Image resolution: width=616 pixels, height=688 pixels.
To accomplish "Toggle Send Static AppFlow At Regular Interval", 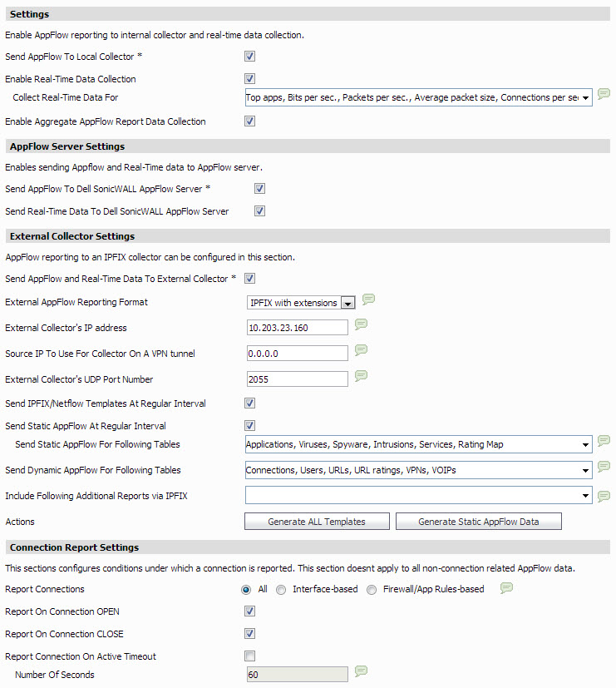I will click(x=250, y=426).
